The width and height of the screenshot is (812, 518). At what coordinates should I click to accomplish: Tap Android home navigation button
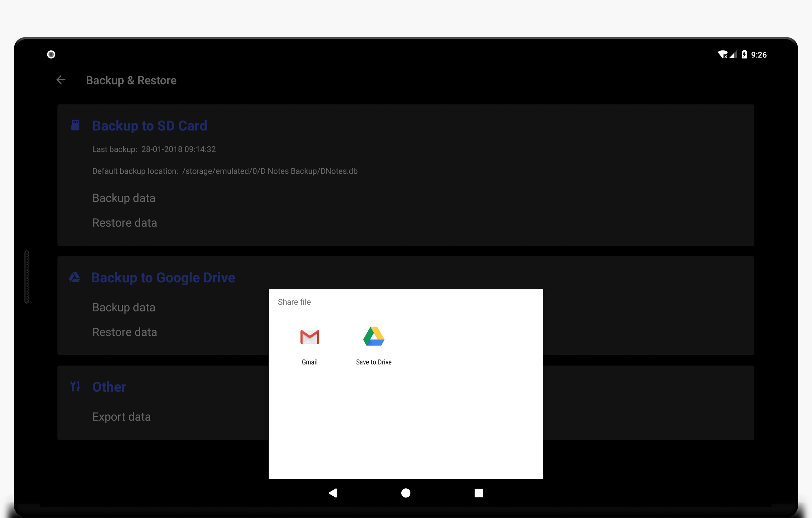pyautogui.click(x=406, y=493)
